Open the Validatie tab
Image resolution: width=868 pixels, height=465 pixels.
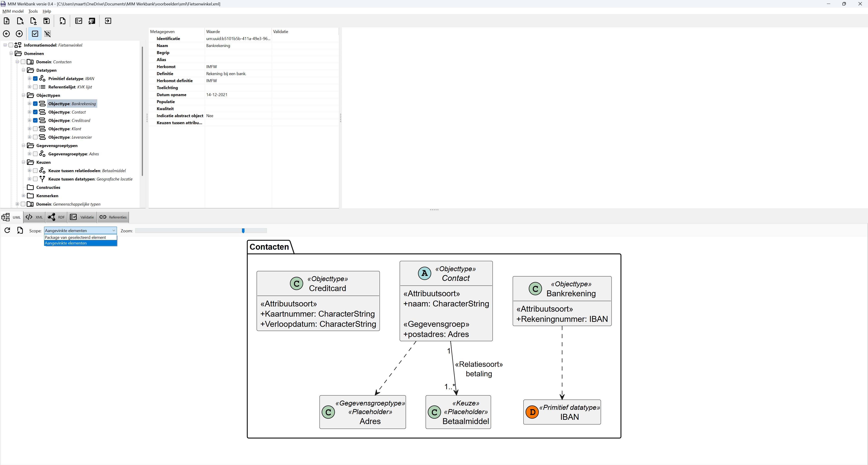coord(82,217)
